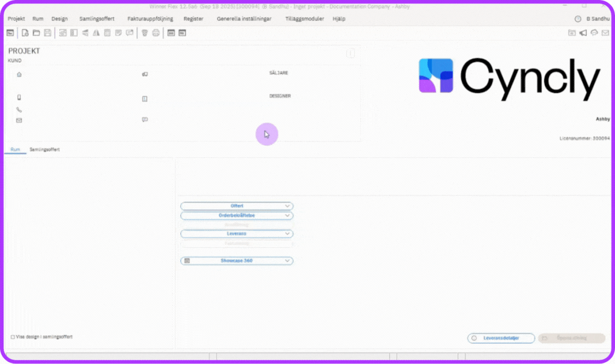615x364 pixels.
Task: Click the printer icon in toolbar
Action: point(156,33)
